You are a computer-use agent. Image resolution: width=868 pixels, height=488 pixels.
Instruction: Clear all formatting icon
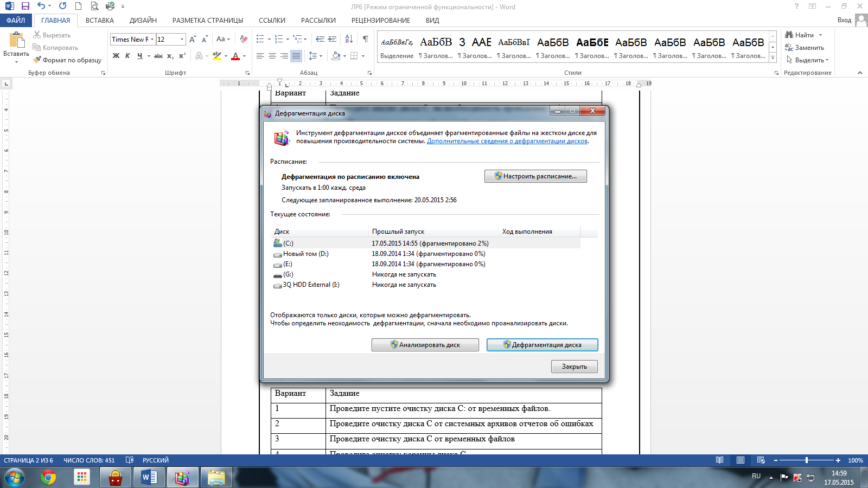point(244,39)
